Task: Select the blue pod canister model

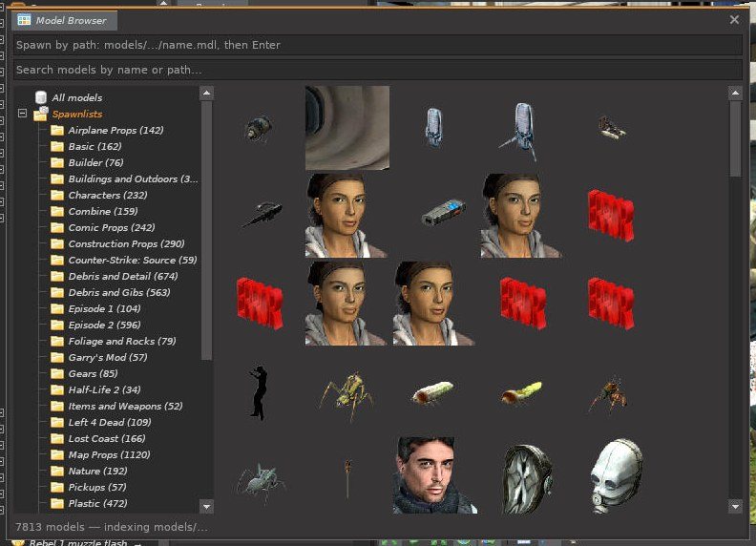Action: coord(434,127)
